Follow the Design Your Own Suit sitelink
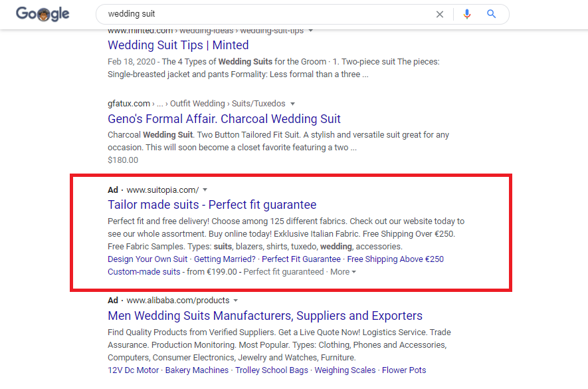 pyautogui.click(x=147, y=259)
